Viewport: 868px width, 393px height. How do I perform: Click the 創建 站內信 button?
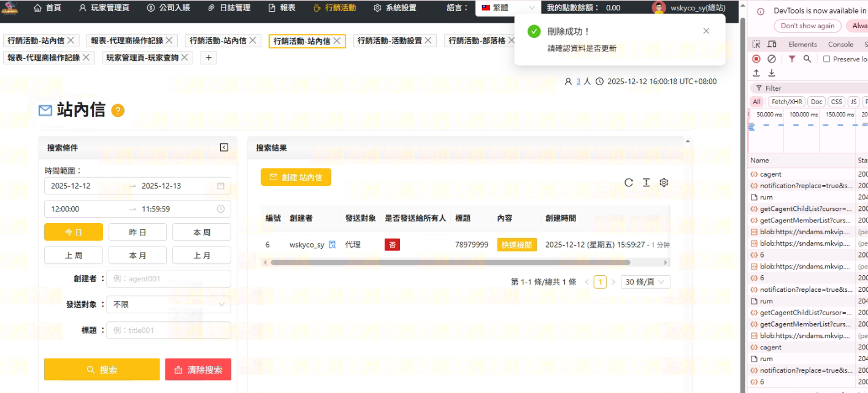(296, 177)
